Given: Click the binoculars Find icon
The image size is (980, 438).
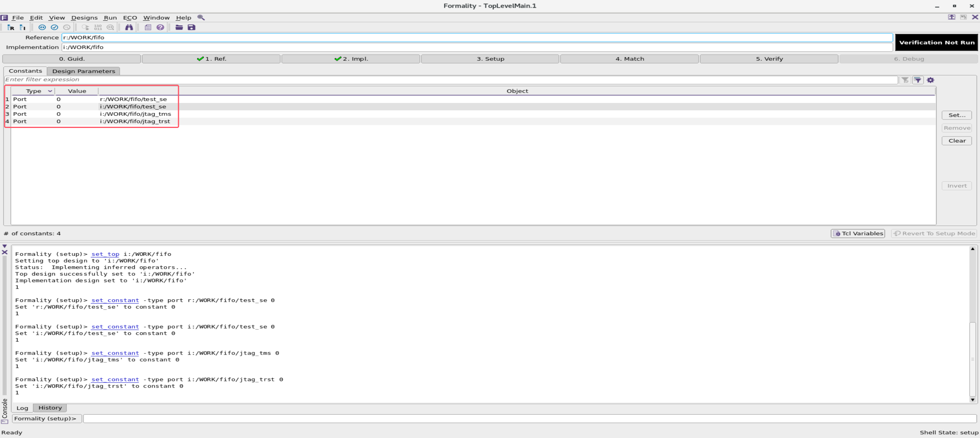Looking at the screenshot, I should 129,27.
